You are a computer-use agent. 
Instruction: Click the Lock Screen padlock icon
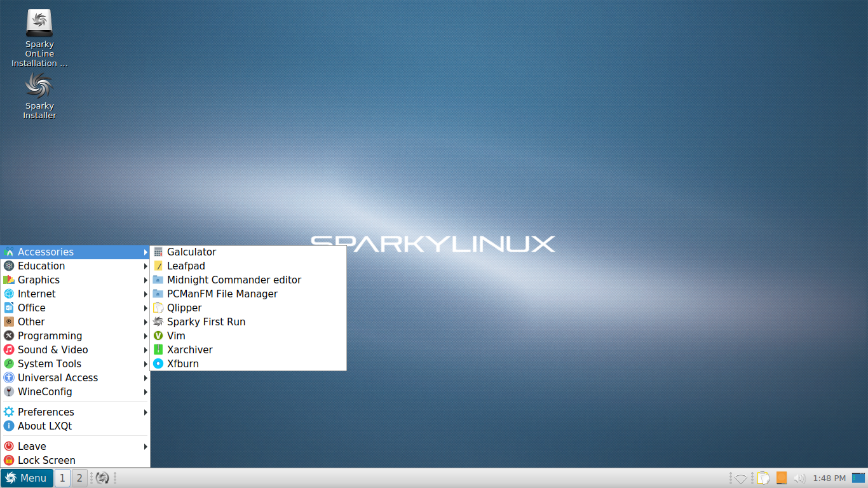point(9,461)
